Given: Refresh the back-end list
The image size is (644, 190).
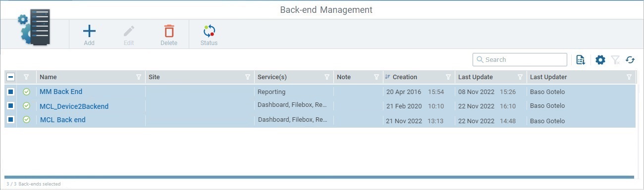Looking at the screenshot, I should coord(630,60).
